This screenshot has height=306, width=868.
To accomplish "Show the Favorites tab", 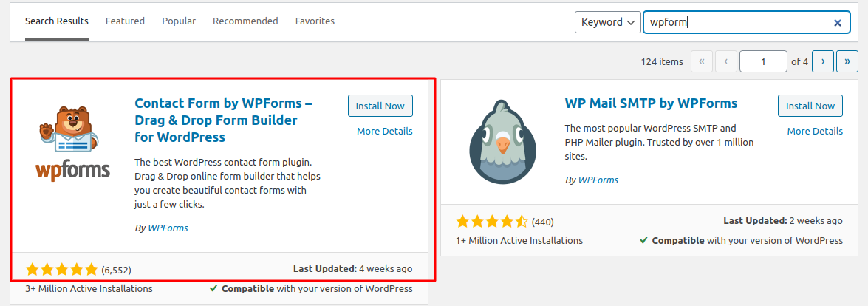I will (x=315, y=21).
